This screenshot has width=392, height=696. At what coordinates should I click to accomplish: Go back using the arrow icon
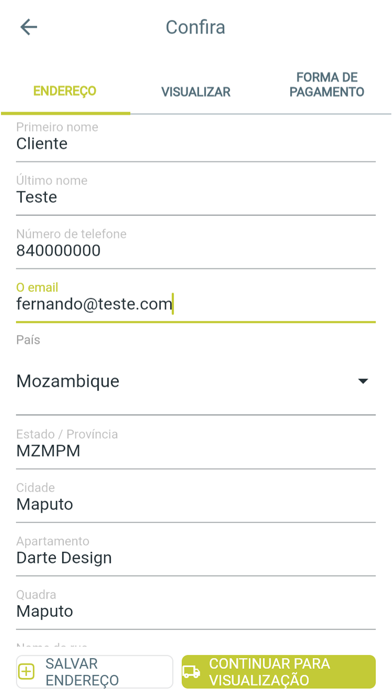pyautogui.click(x=29, y=27)
